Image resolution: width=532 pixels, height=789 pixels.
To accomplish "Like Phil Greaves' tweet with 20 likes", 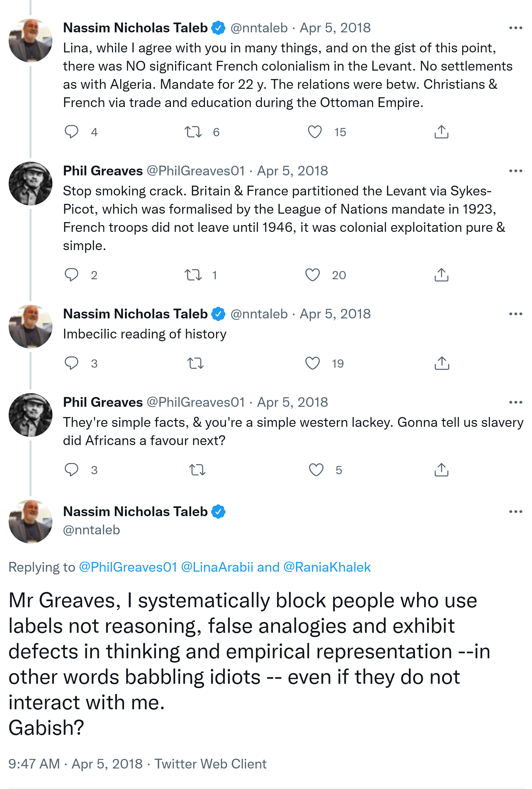I will pos(313,275).
